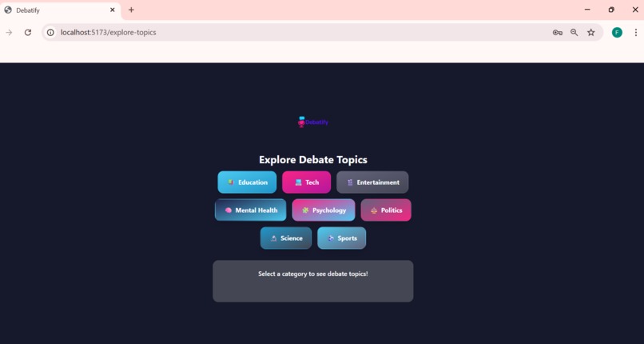
Task: Open the Entertainment topics category
Action: [372, 182]
